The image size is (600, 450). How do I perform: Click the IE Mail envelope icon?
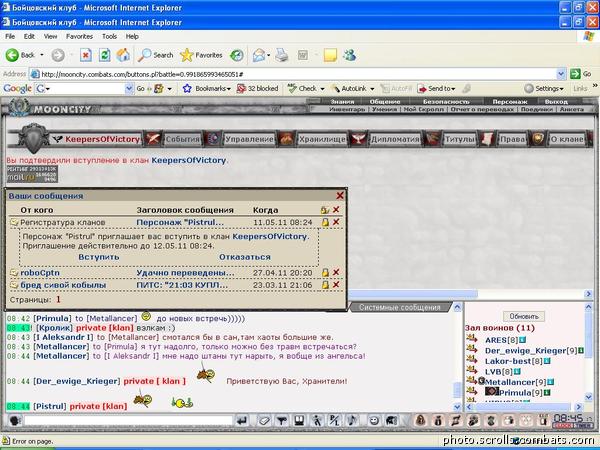coord(259,55)
